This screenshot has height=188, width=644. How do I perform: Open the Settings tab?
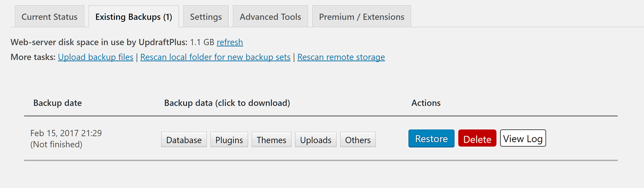pos(206,17)
